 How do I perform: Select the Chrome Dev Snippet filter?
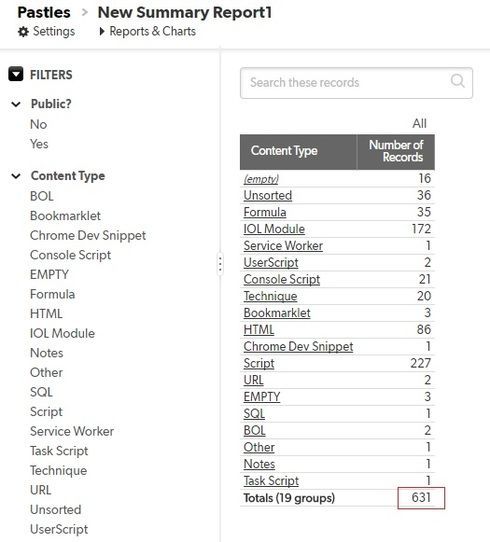pos(88,235)
